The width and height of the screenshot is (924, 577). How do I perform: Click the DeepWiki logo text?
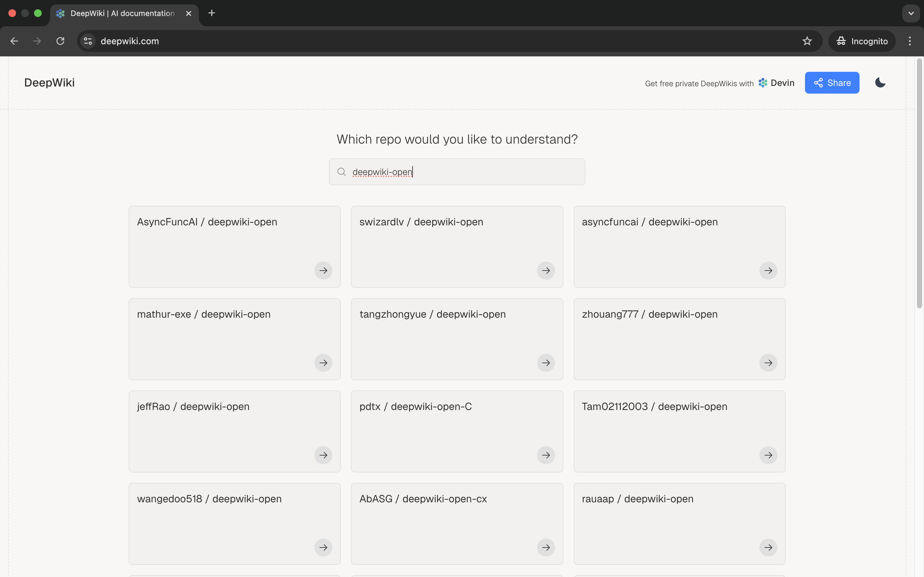point(49,82)
